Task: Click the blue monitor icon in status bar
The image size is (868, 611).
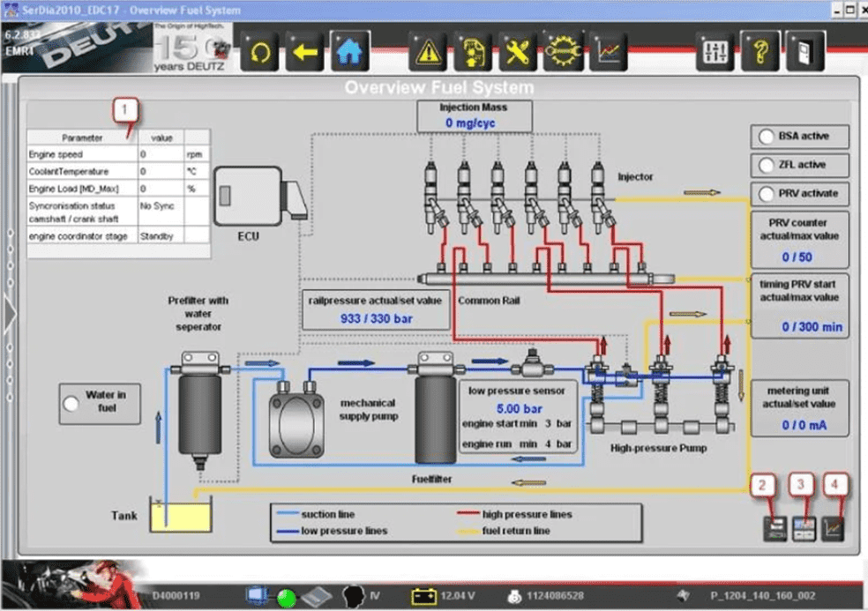Action: point(257,595)
